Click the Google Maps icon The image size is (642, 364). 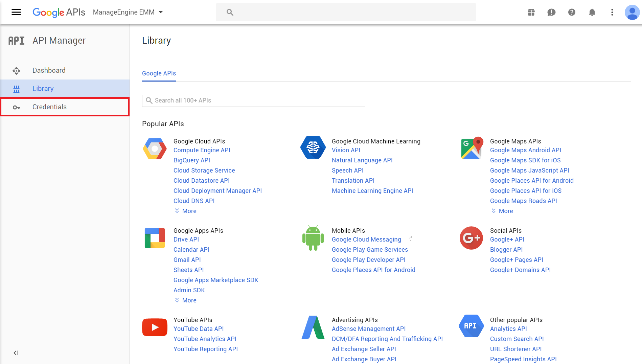point(472,148)
